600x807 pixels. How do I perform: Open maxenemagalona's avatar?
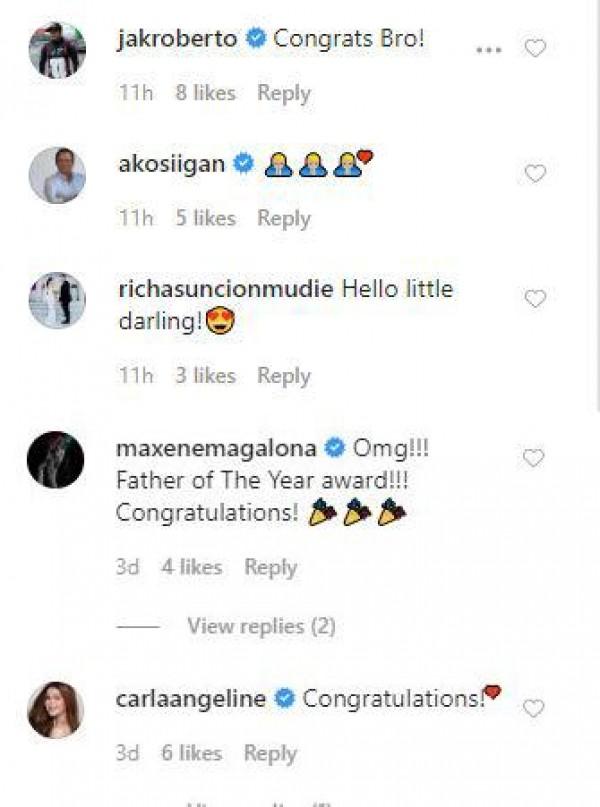56,459
